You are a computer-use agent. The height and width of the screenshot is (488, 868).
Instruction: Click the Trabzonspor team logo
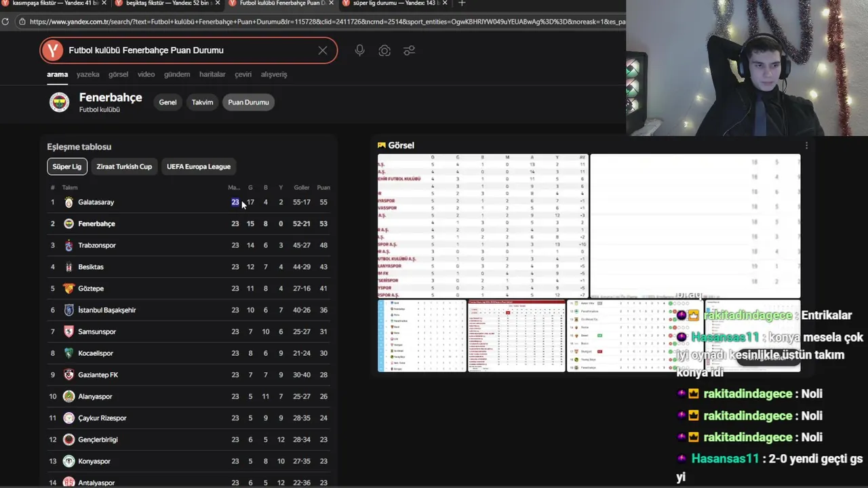click(x=68, y=245)
